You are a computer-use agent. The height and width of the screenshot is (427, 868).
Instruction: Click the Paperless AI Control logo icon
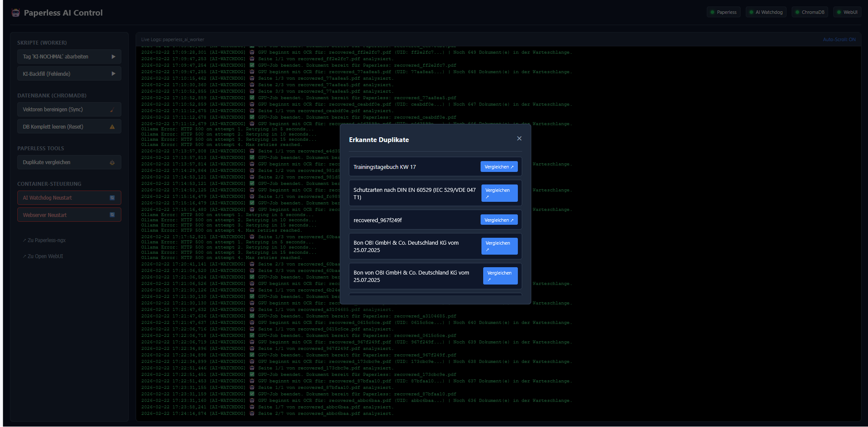(16, 13)
